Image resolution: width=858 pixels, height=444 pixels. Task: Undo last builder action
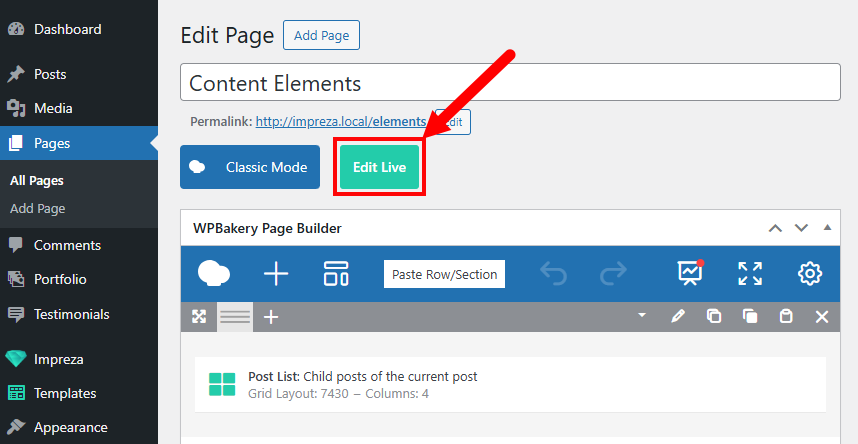tap(553, 274)
